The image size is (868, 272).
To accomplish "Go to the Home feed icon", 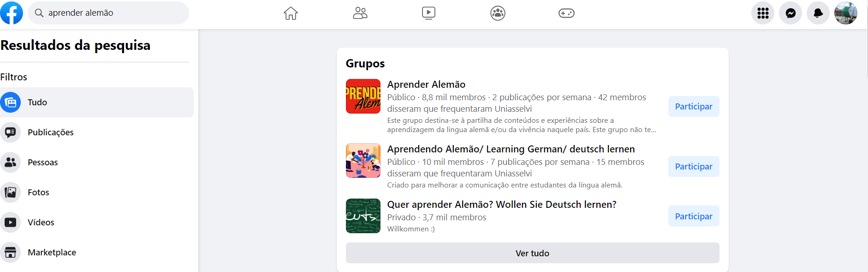I will pos(291,13).
